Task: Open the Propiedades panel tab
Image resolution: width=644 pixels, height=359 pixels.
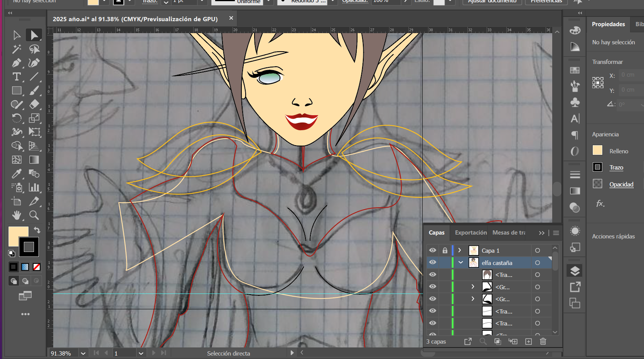Action: tap(608, 24)
